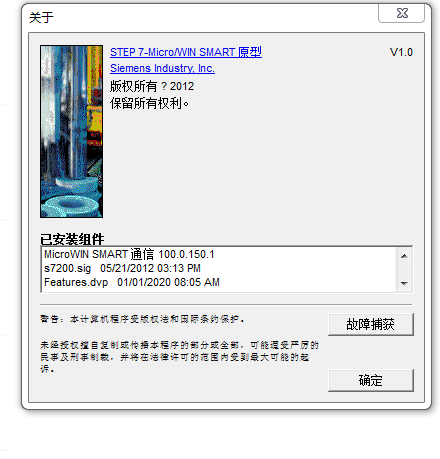
Task: Click the legal notice paragraph starting 未经授权
Action: click(x=179, y=357)
